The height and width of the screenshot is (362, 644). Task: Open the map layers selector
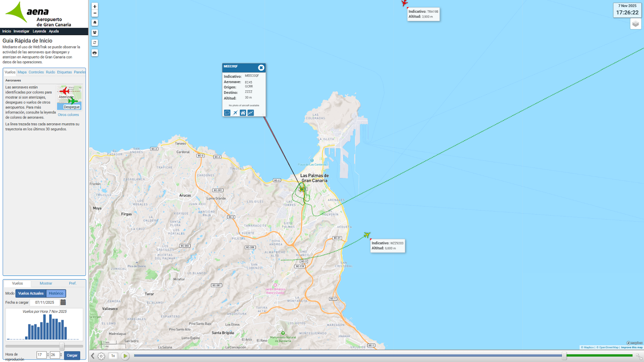[x=636, y=24]
